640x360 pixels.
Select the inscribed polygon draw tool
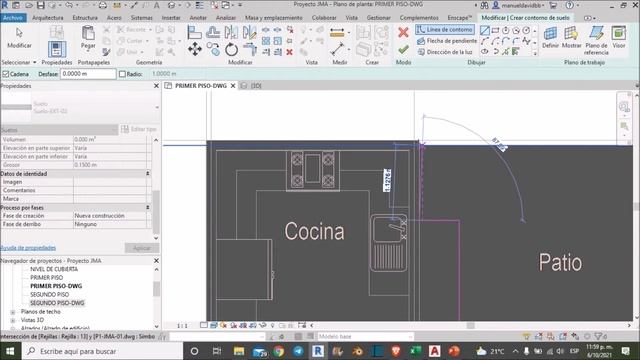pos(505,30)
